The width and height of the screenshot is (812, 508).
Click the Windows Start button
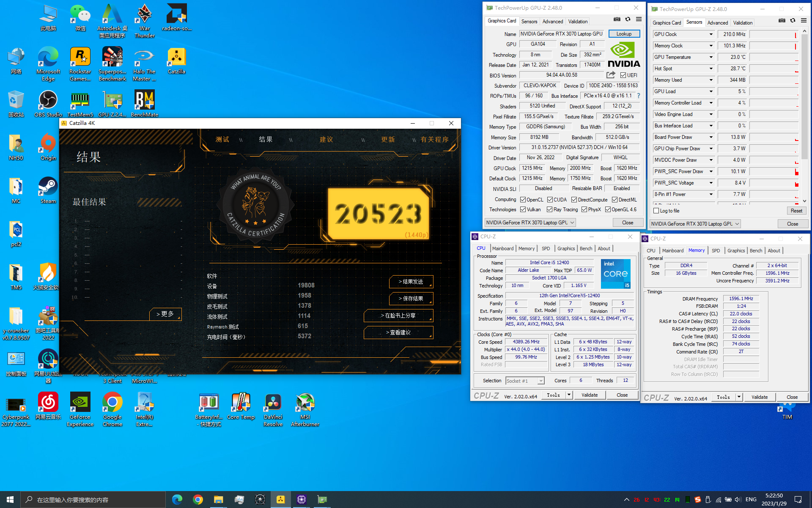(x=10, y=500)
